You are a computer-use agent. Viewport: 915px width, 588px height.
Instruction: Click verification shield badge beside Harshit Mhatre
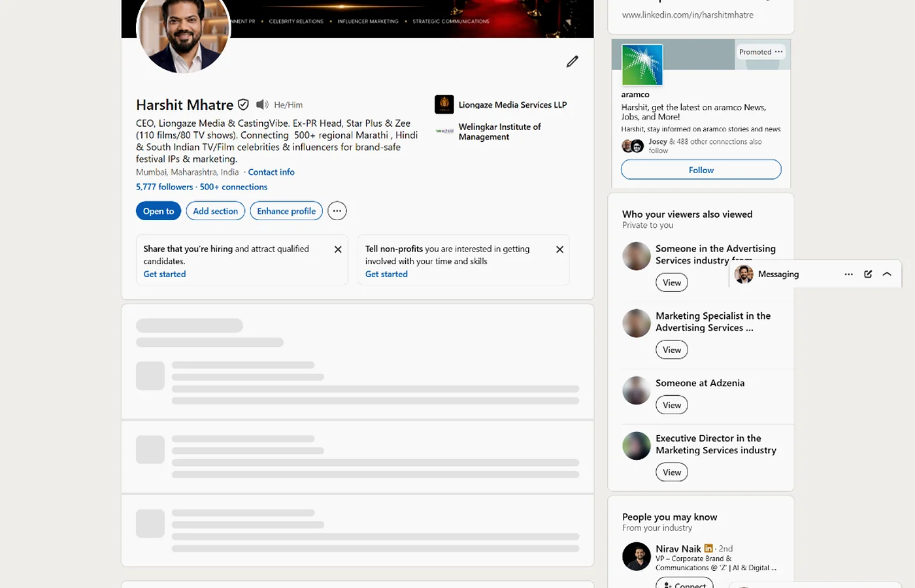[243, 105]
